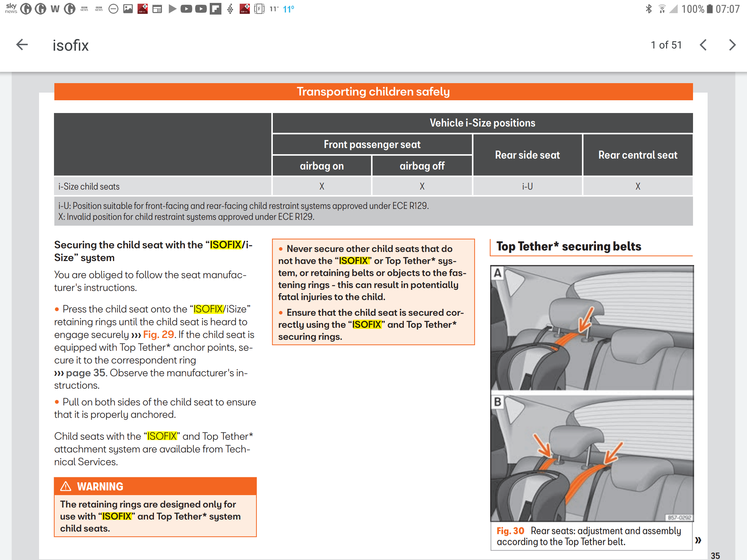The width and height of the screenshot is (747, 560).
Task: Tap the grapes-shaped notification icon
Action: pyautogui.click(x=230, y=9)
